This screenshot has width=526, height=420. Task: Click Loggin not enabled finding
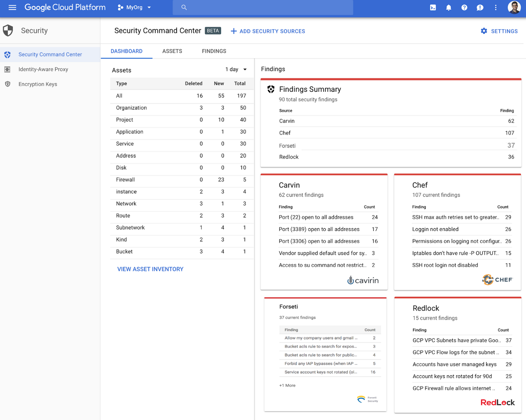click(462, 229)
